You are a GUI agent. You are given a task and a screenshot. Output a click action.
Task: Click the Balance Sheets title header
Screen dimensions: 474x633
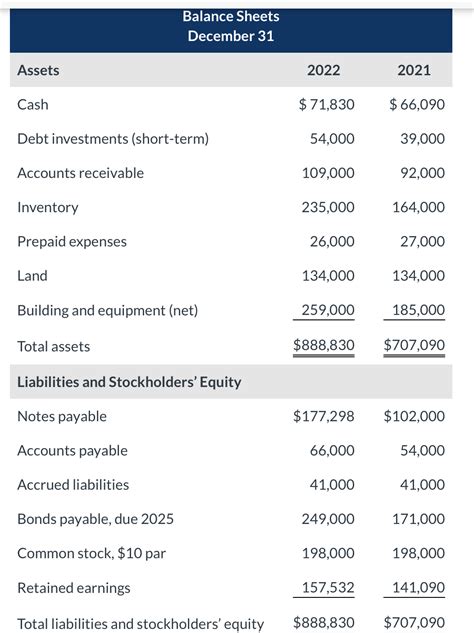(x=231, y=17)
